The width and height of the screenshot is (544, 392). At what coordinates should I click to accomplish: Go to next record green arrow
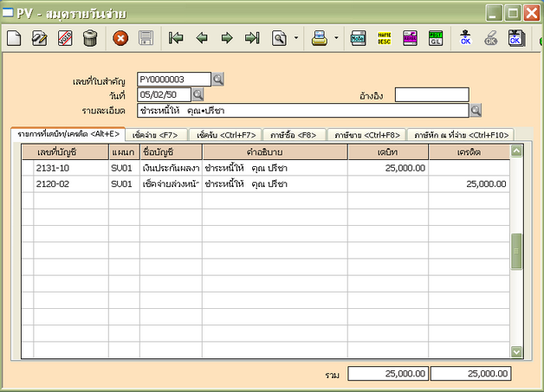click(227, 38)
